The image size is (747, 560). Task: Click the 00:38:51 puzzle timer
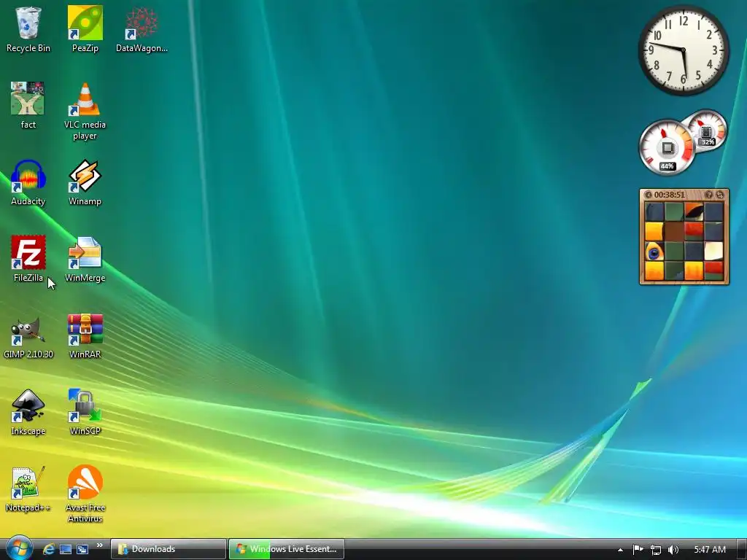670,195
